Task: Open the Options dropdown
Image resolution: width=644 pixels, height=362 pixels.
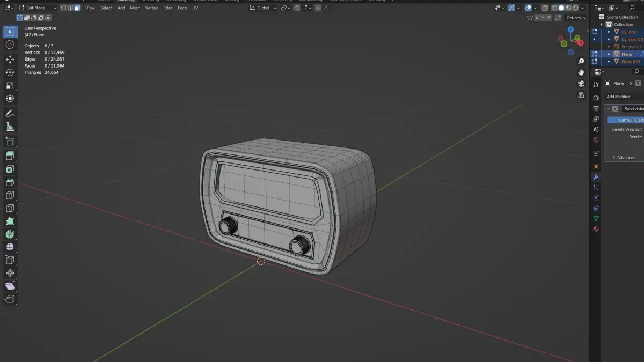Action: pos(575,18)
